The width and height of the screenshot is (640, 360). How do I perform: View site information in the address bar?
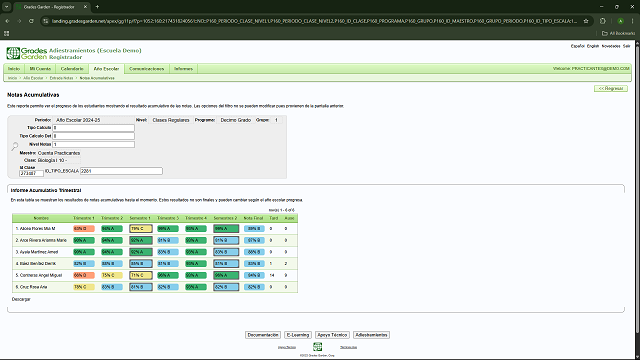(x=46, y=21)
